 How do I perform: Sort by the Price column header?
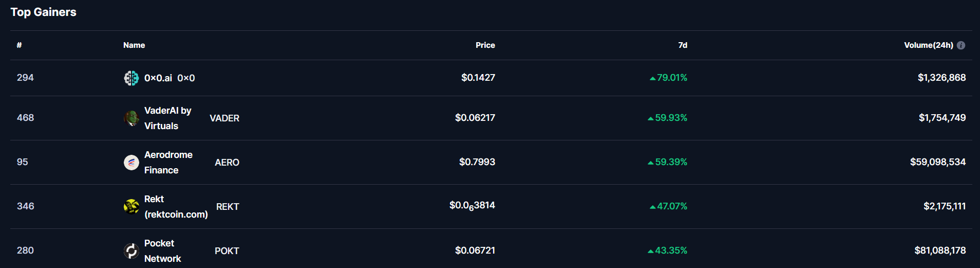click(x=485, y=45)
